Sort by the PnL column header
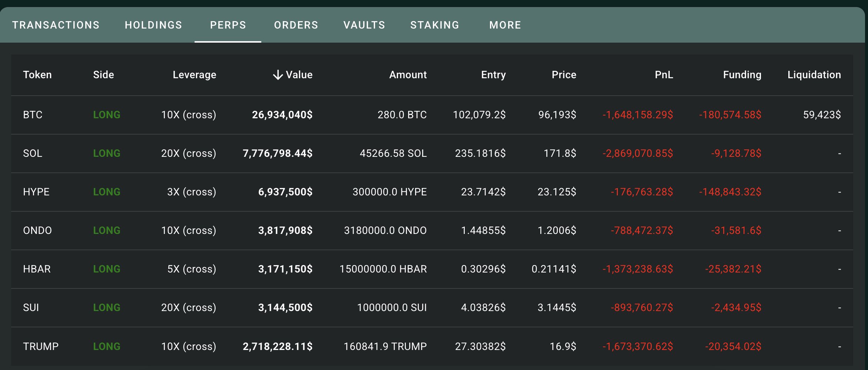 [664, 75]
